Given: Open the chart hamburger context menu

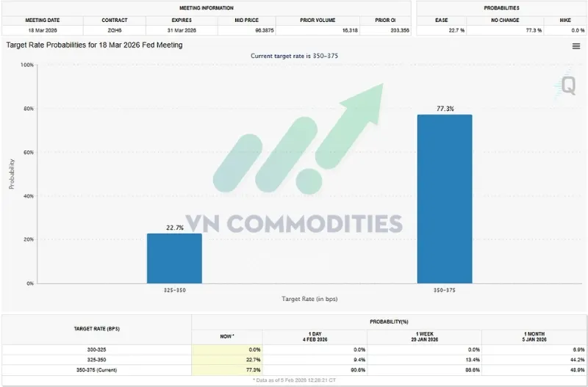Looking at the screenshot, I should tap(576, 46).
